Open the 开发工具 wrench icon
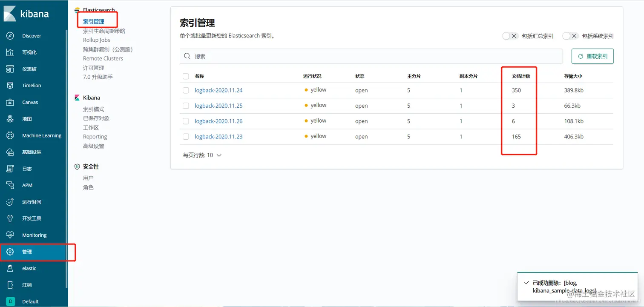The image size is (644, 307). click(10, 218)
